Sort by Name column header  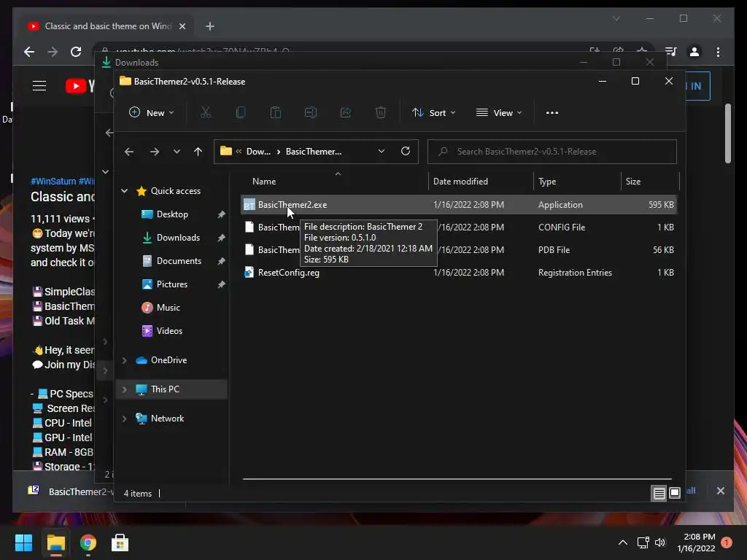click(264, 182)
